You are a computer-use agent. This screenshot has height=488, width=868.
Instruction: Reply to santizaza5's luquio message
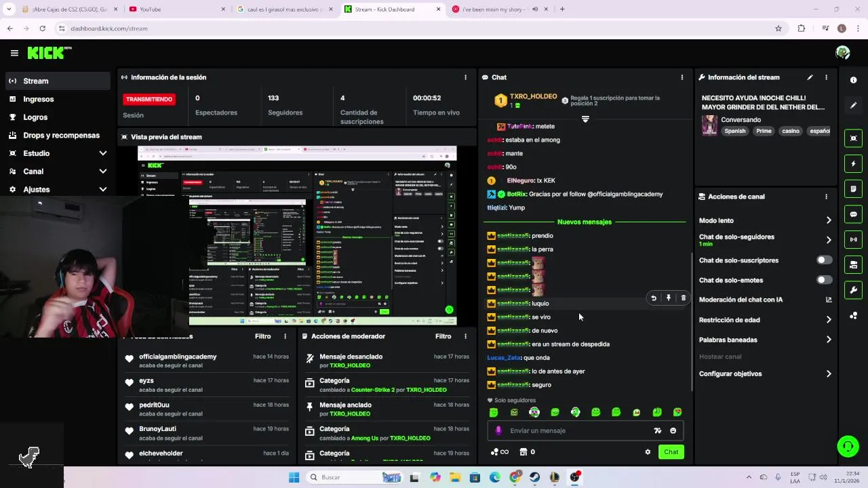point(654,298)
